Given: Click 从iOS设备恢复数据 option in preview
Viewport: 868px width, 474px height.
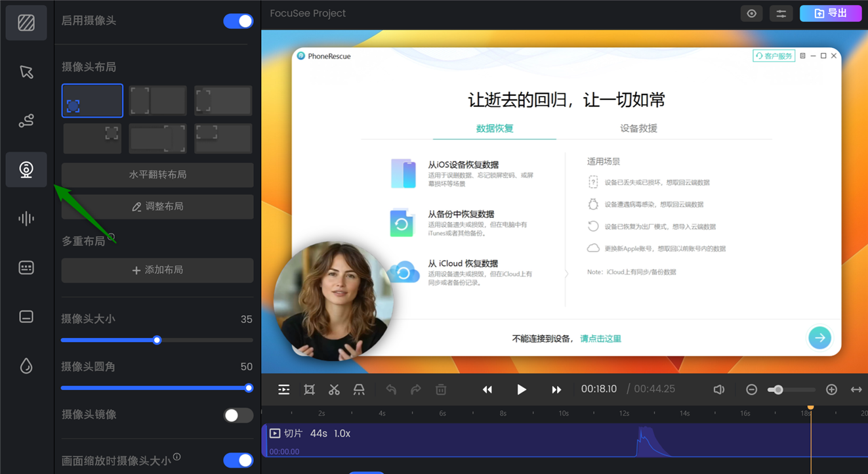Looking at the screenshot, I should click(463, 174).
